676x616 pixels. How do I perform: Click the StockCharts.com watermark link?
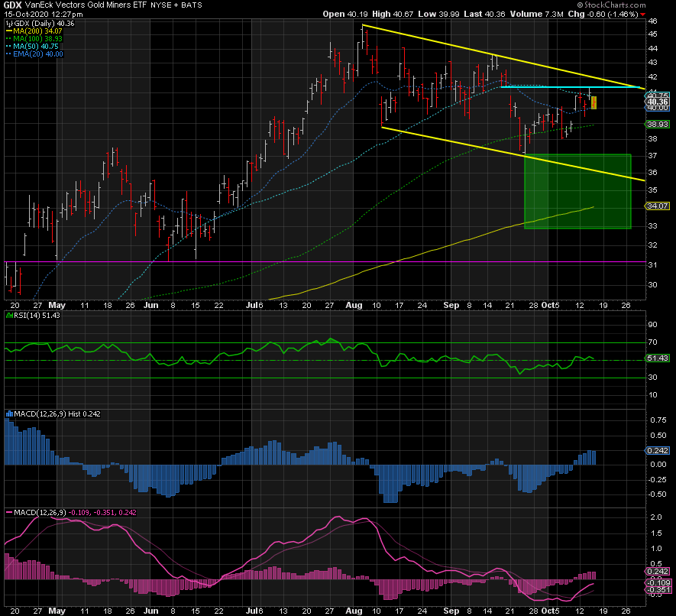click(x=611, y=5)
